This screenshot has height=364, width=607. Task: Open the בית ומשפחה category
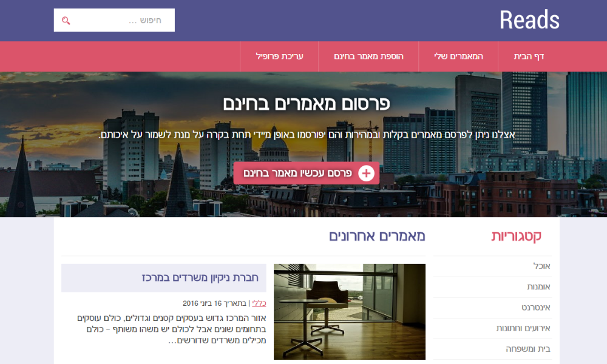(528, 349)
